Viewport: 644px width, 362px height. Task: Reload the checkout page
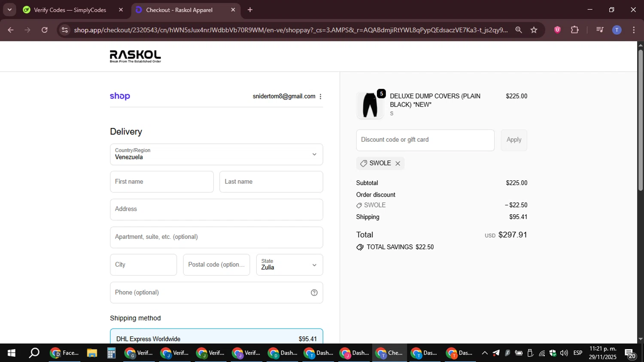45,30
